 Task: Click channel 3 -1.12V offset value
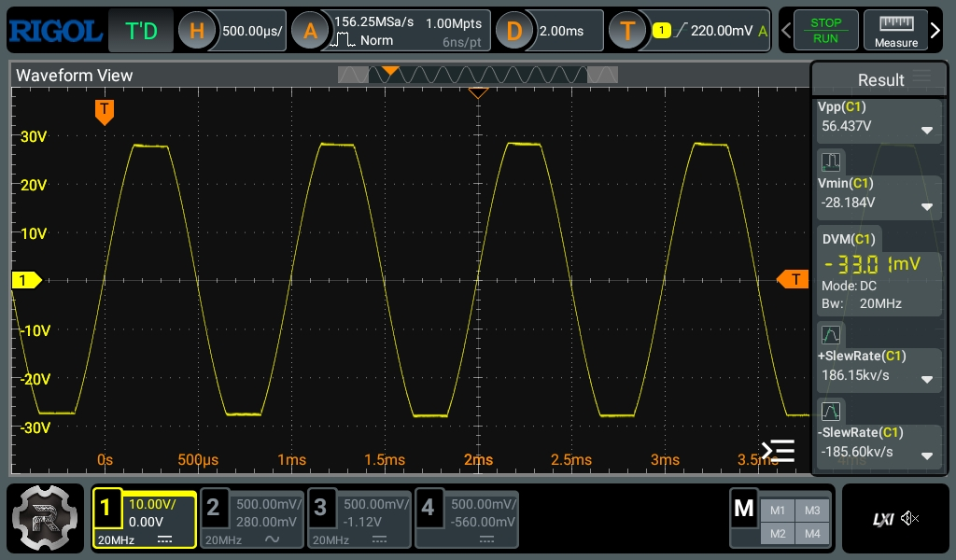[362, 522]
